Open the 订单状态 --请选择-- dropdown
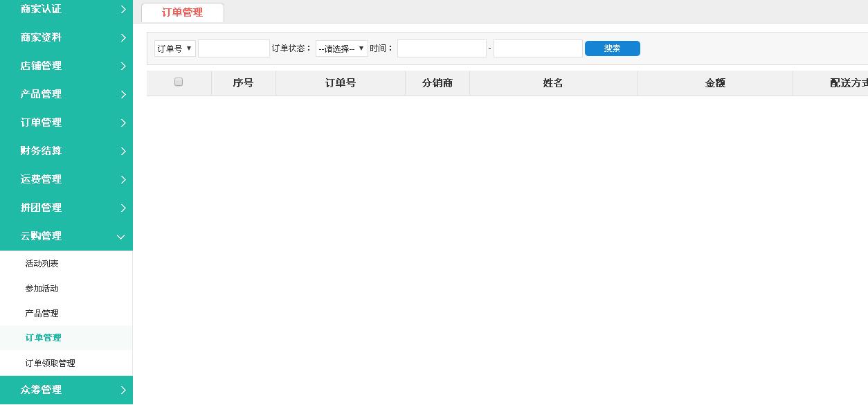The width and height of the screenshot is (868, 405). [x=341, y=48]
